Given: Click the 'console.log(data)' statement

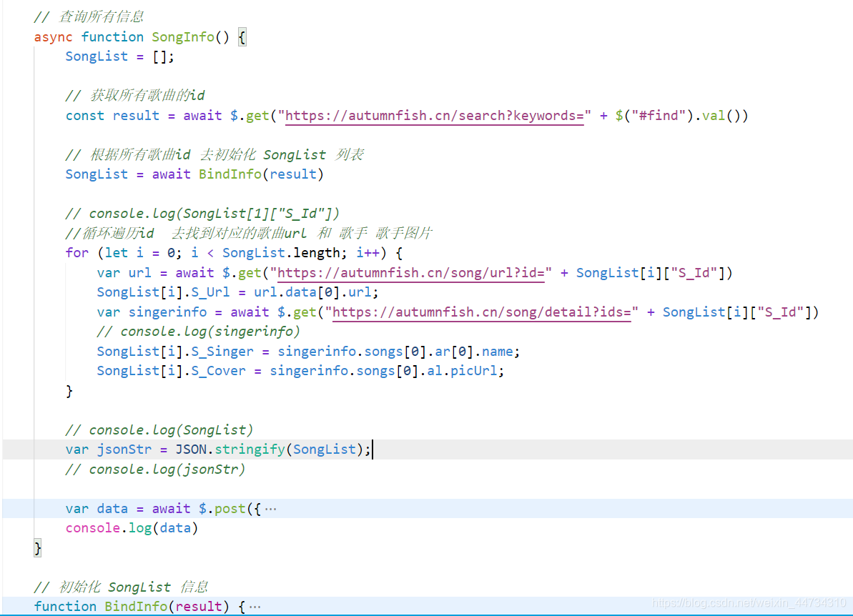Looking at the screenshot, I should tap(132, 528).
